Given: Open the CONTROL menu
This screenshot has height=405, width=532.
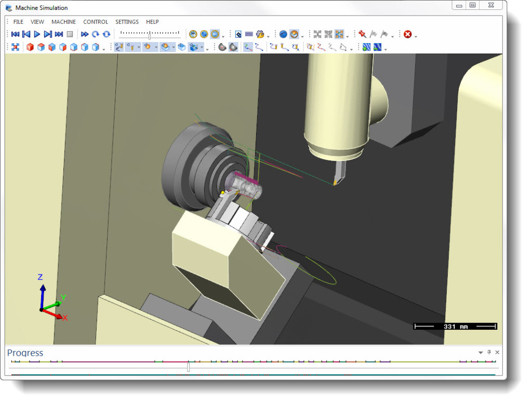Looking at the screenshot, I should (x=95, y=22).
